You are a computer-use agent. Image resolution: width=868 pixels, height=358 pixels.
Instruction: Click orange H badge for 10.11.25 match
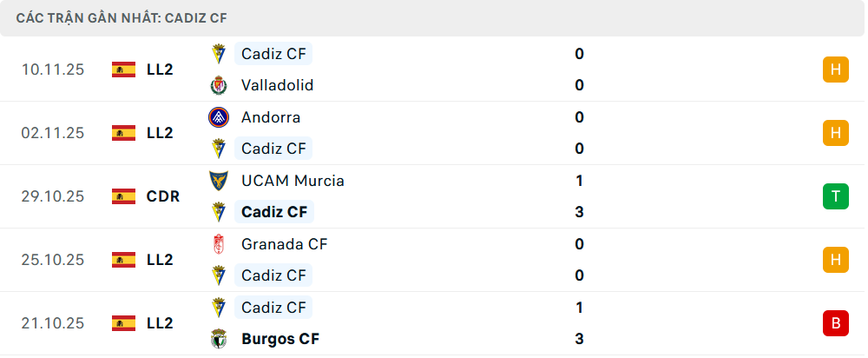tap(835, 70)
